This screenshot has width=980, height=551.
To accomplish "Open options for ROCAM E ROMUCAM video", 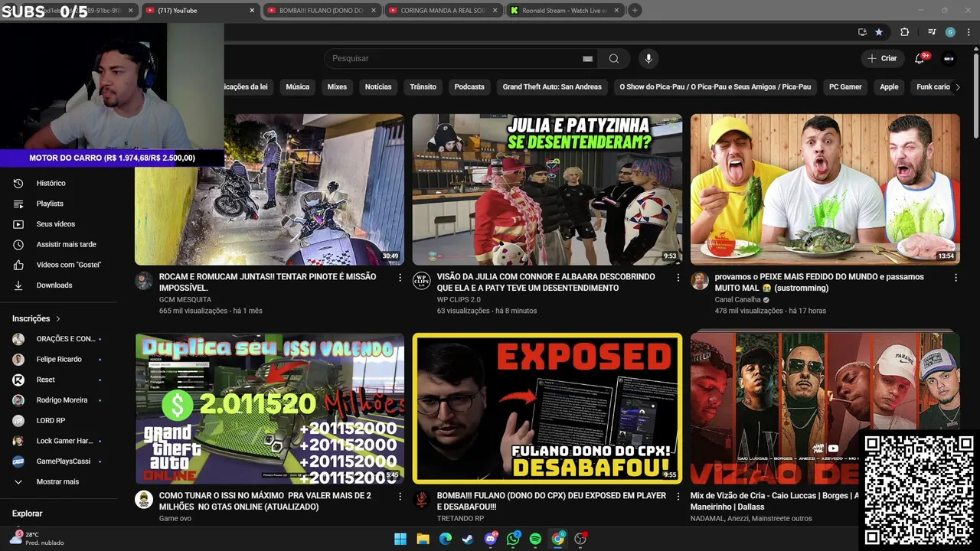I will click(x=400, y=278).
